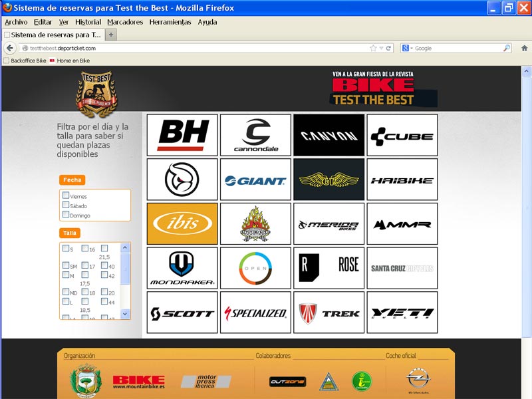The height and width of the screenshot is (399, 532).
Task: Open the Specialized brand tile
Action: (x=255, y=313)
